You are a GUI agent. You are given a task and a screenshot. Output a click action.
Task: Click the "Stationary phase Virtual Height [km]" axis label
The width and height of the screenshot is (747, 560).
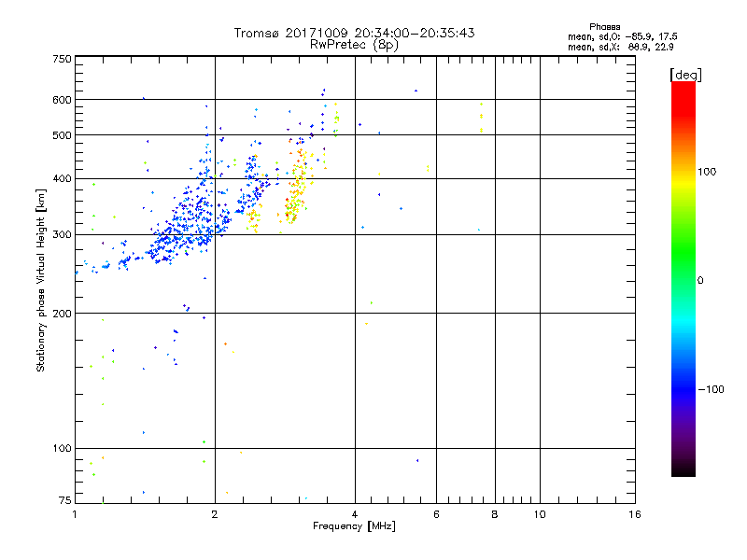tap(41, 281)
